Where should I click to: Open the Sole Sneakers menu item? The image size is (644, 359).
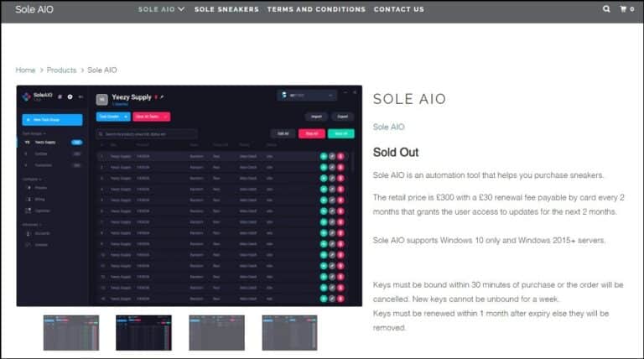pos(226,9)
